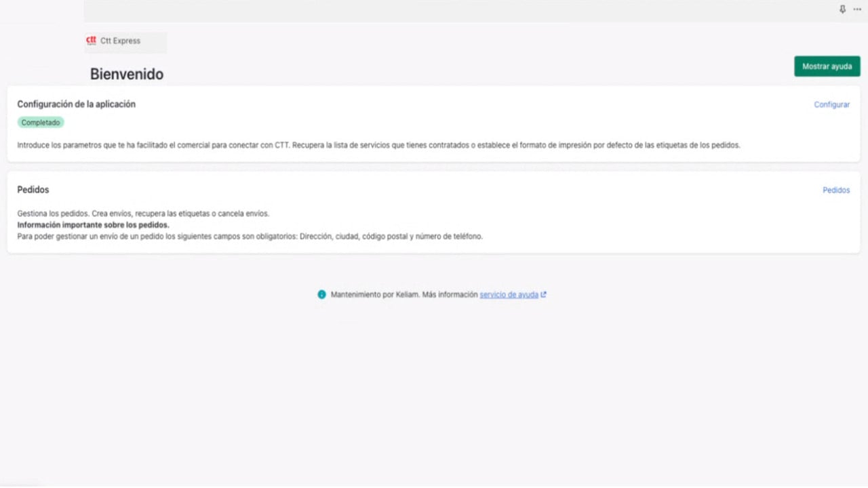Click the bold Información importante sobre los pedidos text
The width and height of the screenshot is (868, 488).
click(94, 225)
